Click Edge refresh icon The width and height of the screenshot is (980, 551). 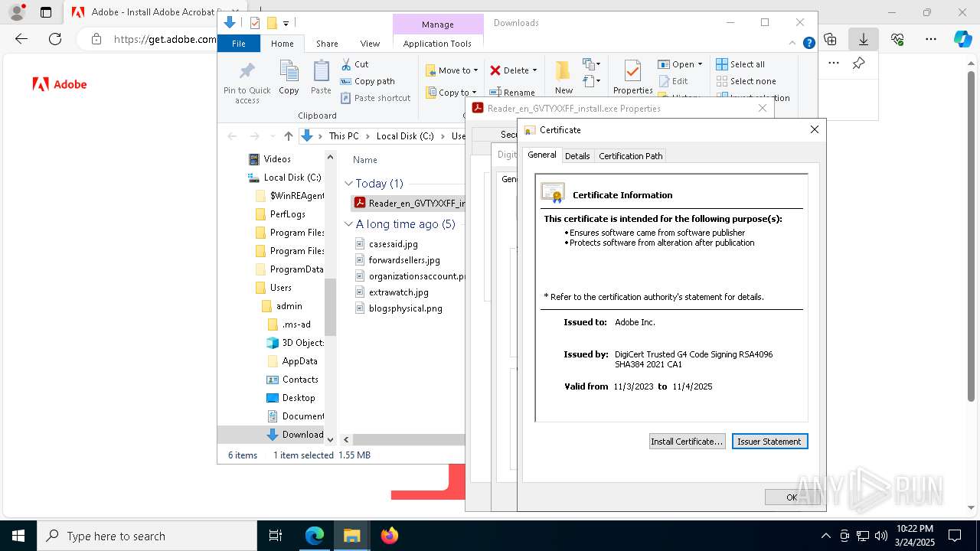pos(55,39)
